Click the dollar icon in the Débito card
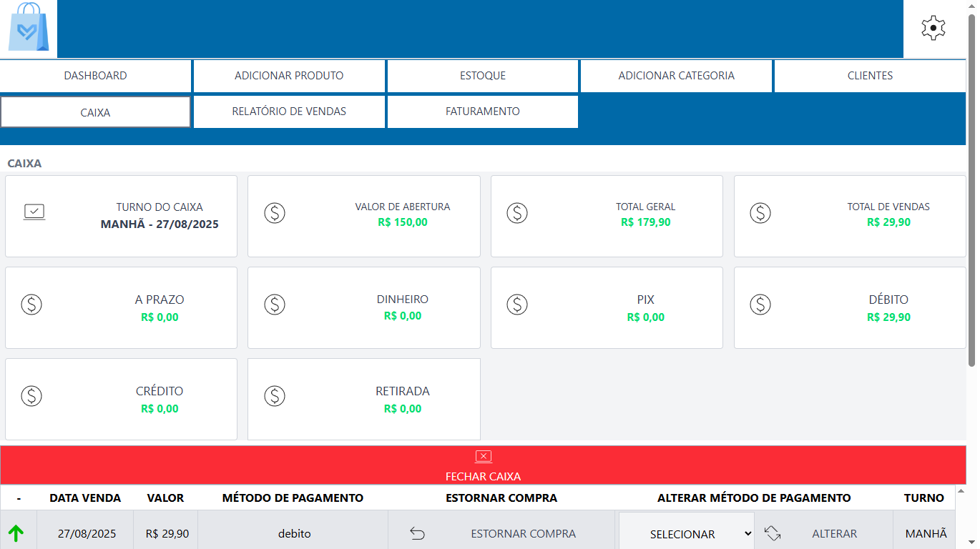 coord(760,305)
